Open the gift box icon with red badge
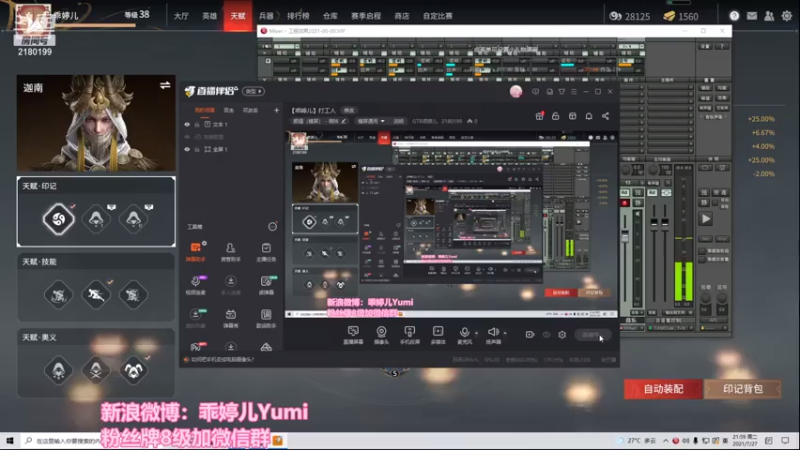800x450 pixels. pos(539,116)
